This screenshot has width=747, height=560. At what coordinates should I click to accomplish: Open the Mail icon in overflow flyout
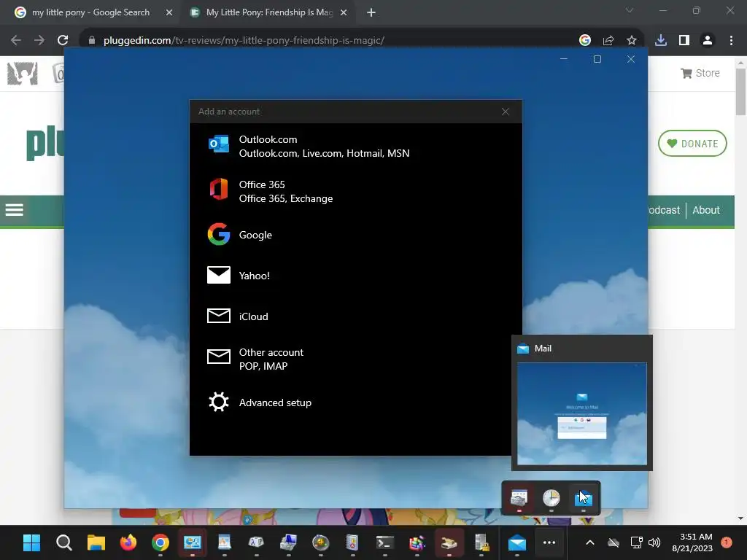tap(584, 498)
